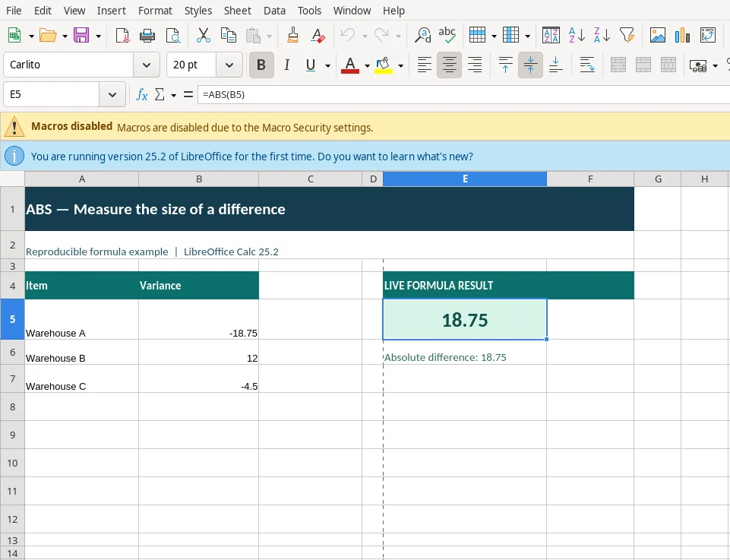This screenshot has width=730, height=560.
Task: Align text right
Action: point(475,65)
